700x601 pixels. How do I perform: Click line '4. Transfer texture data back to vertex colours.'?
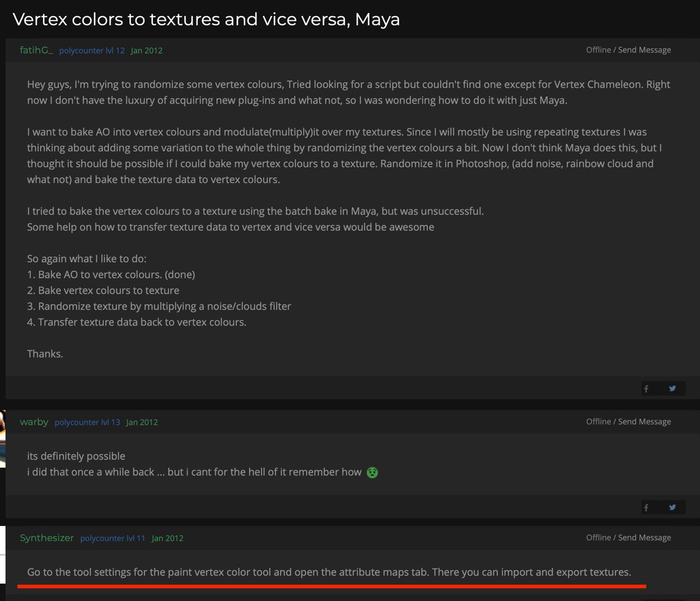click(137, 322)
